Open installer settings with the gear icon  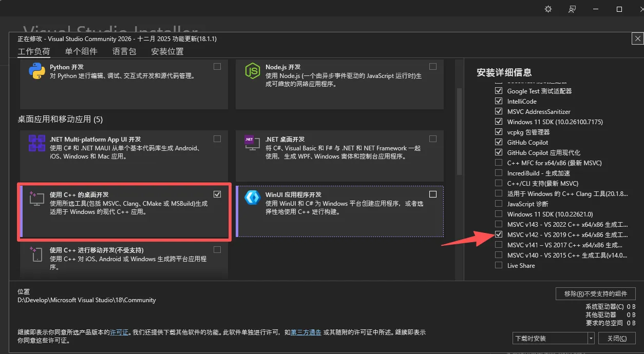point(548,9)
